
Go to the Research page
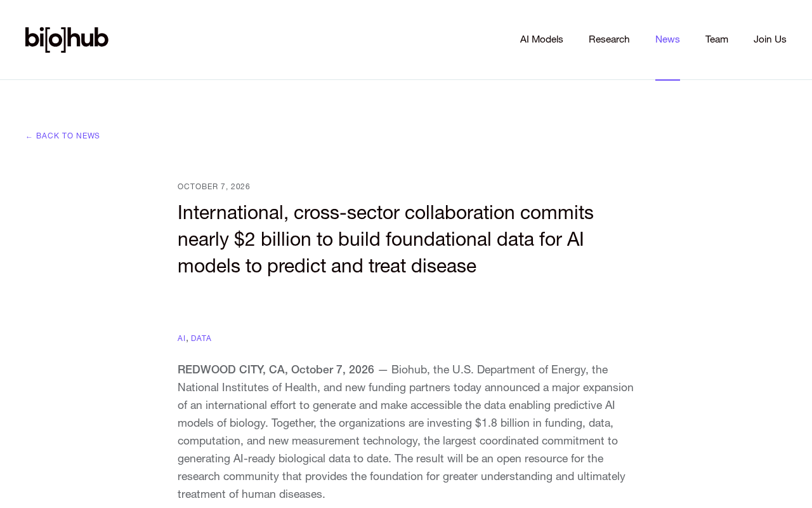click(x=609, y=39)
